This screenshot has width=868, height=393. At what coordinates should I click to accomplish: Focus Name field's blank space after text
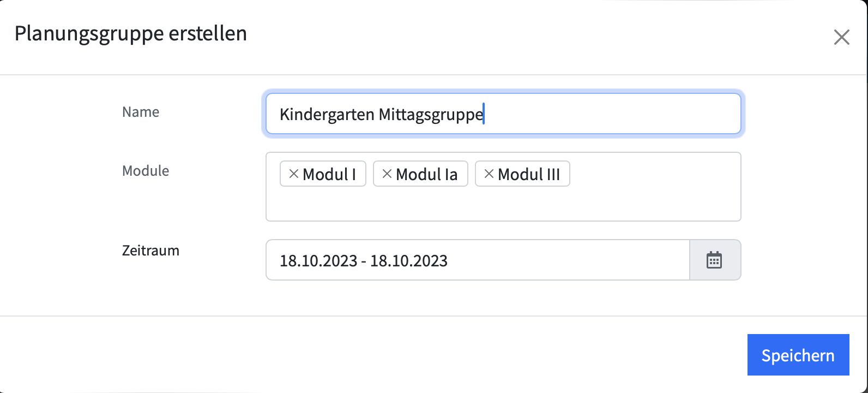coord(611,114)
